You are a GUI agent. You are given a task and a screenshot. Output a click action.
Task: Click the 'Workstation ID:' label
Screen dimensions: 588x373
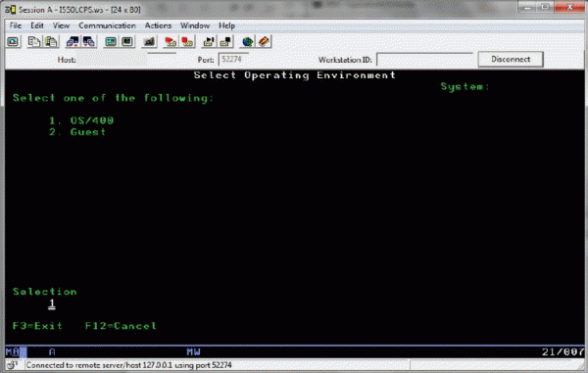click(x=345, y=60)
